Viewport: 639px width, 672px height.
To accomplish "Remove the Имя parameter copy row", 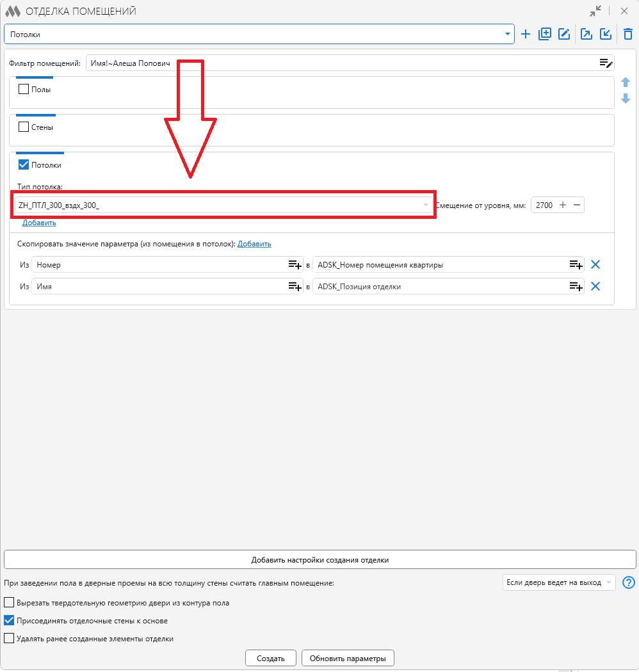I will click(595, 286).
